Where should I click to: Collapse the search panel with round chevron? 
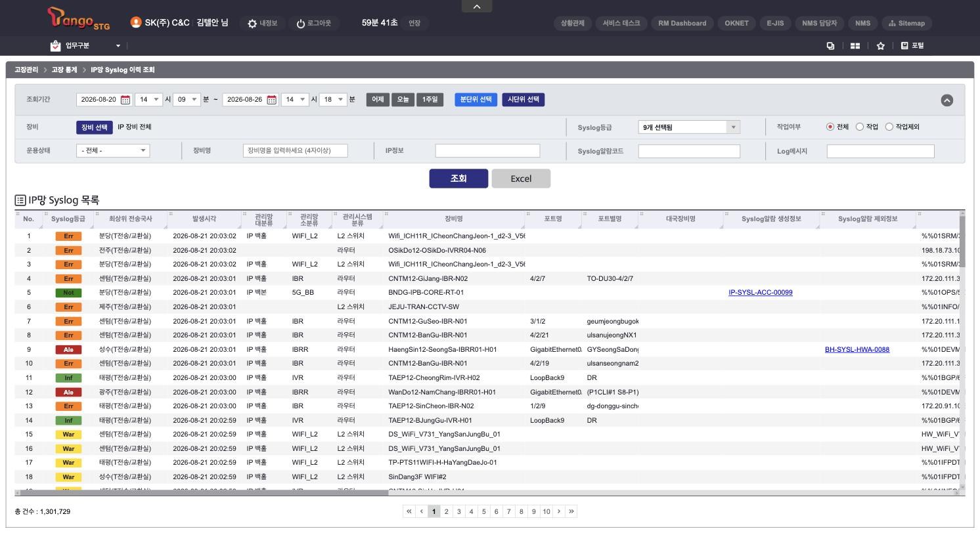click(x=947, y=100)
